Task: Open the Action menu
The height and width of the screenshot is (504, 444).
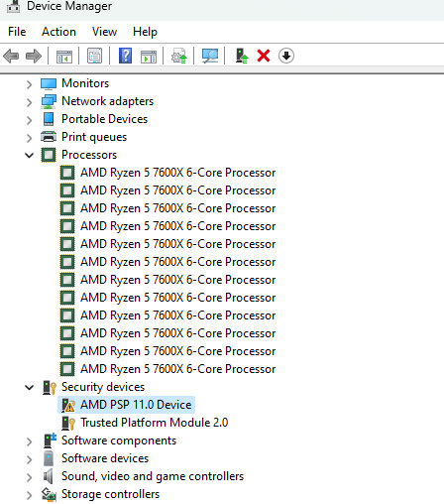Action: 58,32
